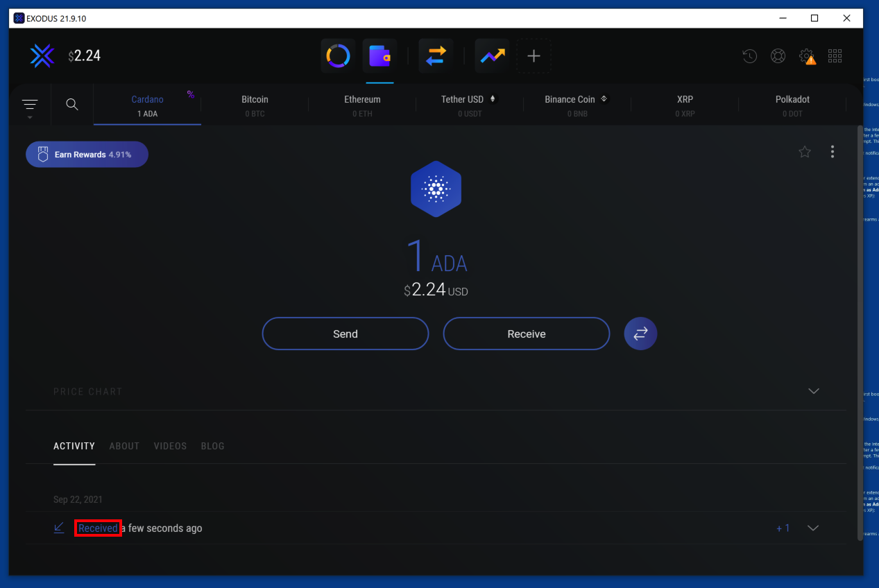879x588 pixels.
Task: Open the three-dot more options menu
Action: pos(833,152)
